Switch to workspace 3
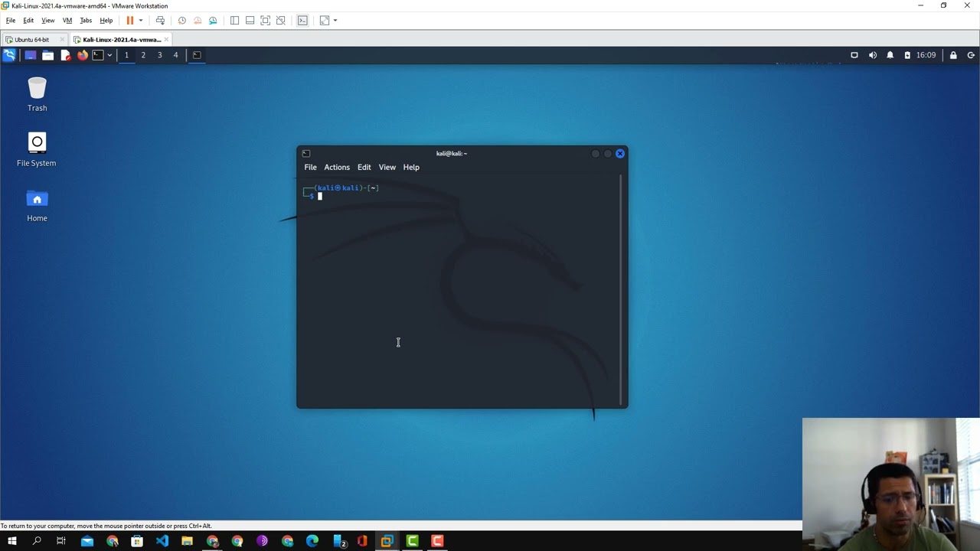The width and height of the screenshot is (980, 551). click(159, 55)
